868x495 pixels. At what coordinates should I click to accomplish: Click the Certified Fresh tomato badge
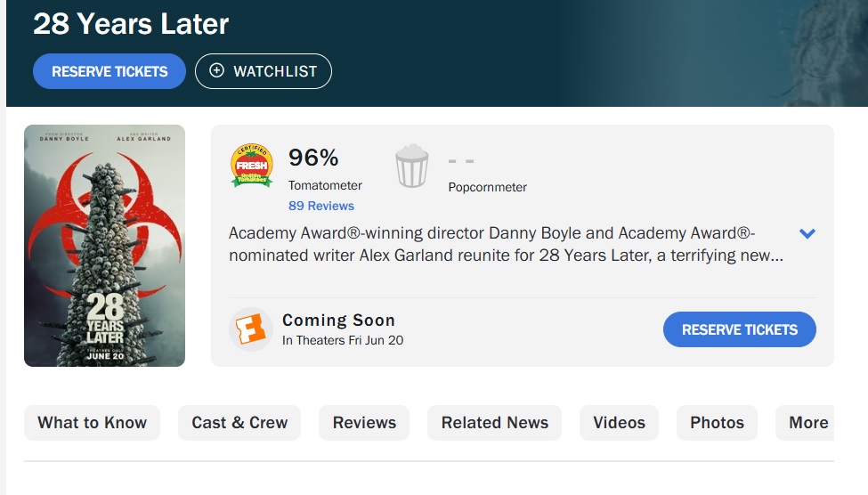click(252, 166)
